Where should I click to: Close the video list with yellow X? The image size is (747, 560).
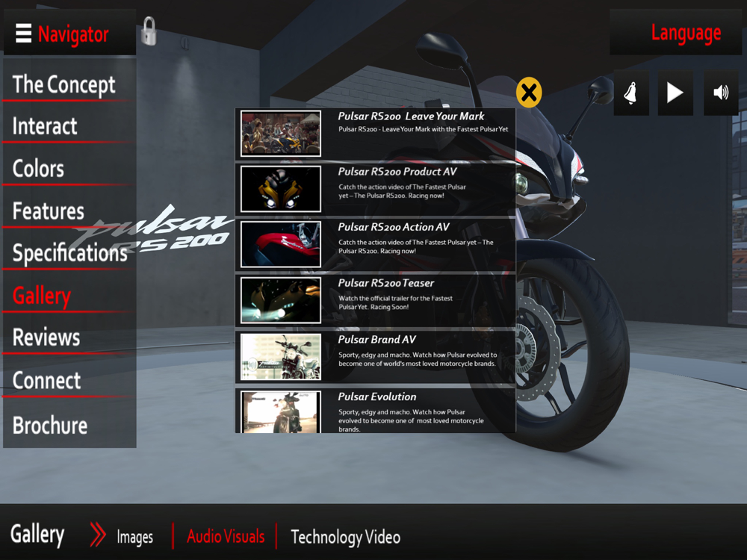529,93
